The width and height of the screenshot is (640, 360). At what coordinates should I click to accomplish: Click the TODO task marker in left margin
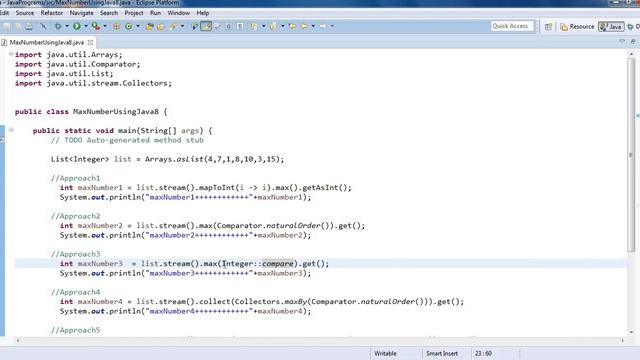click(x=2, y=140)
